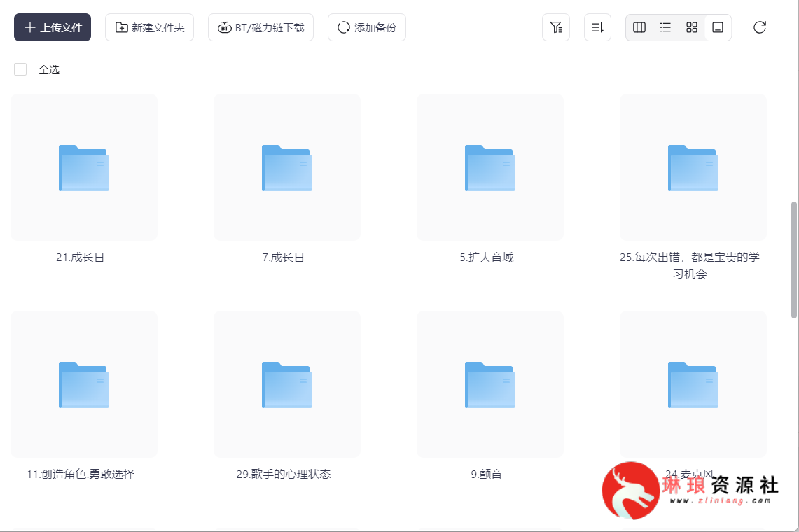
Task: Click the vertical scrollbar thumb
Action: [793, 260]
